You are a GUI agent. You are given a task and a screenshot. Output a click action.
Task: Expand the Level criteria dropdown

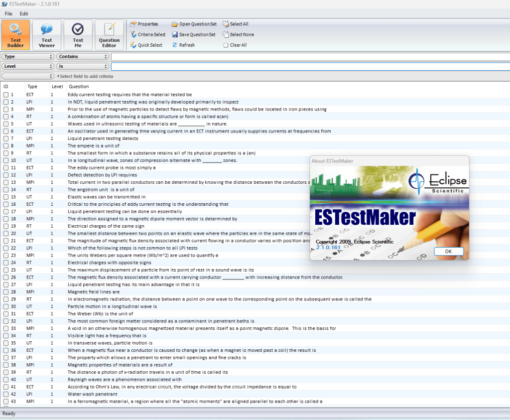(x=28, y=66)
